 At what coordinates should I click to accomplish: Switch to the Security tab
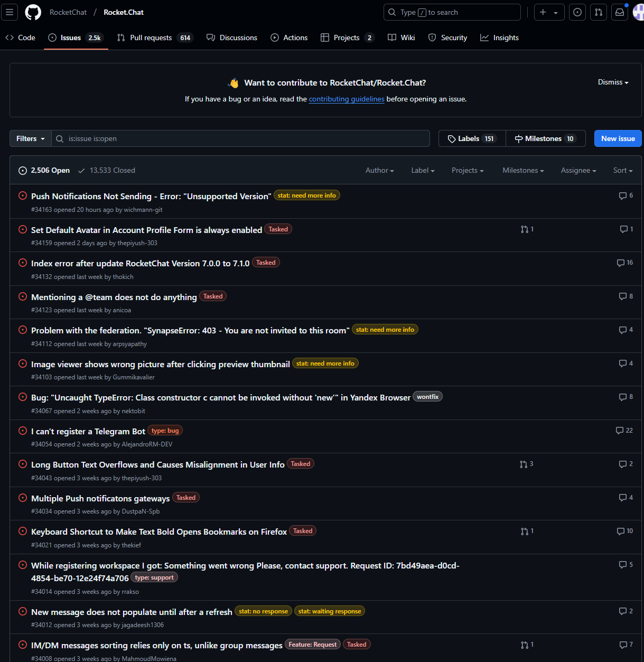pyautogui.click(x=448, y=38)
